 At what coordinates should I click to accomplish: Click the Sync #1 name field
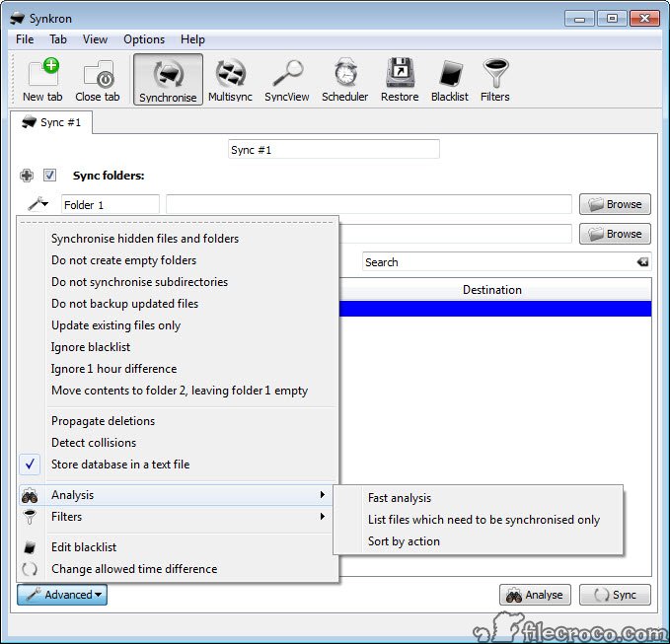point(334,149)
